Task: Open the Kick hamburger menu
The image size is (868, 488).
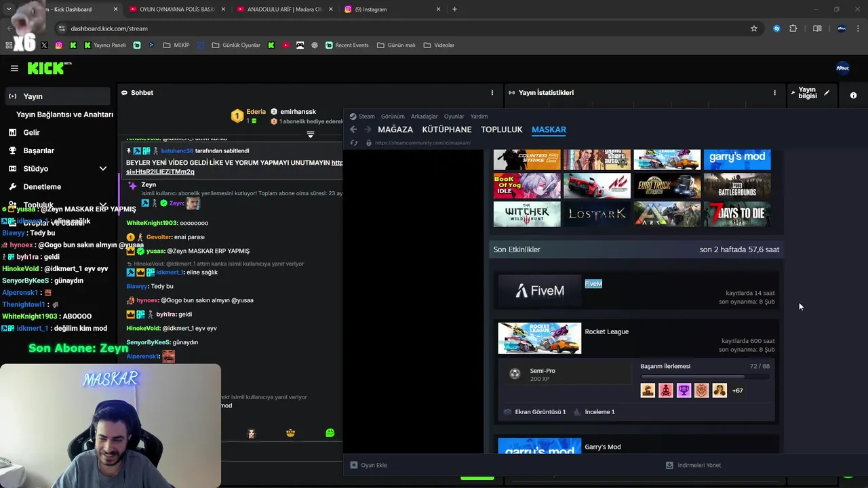Action: click(14, 68)
